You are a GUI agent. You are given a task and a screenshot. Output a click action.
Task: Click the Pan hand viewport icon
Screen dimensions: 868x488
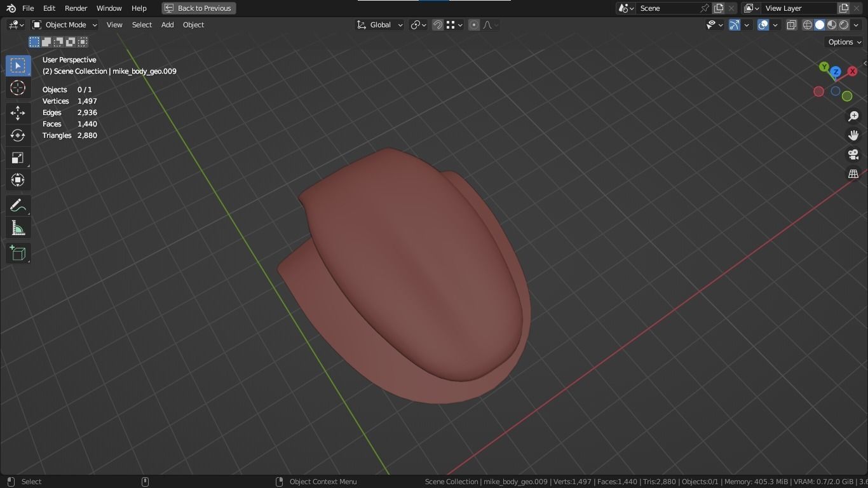[x=853, y=135]
